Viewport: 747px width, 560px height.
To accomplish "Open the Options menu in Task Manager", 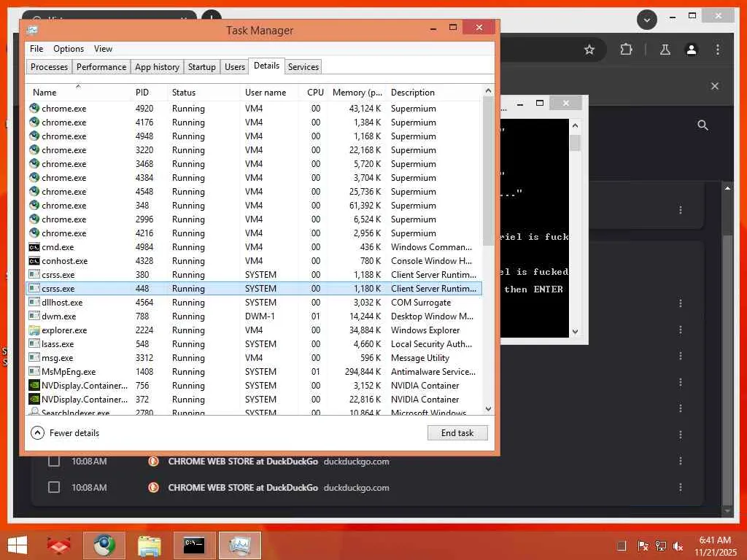I will click(x=69, y=49).
